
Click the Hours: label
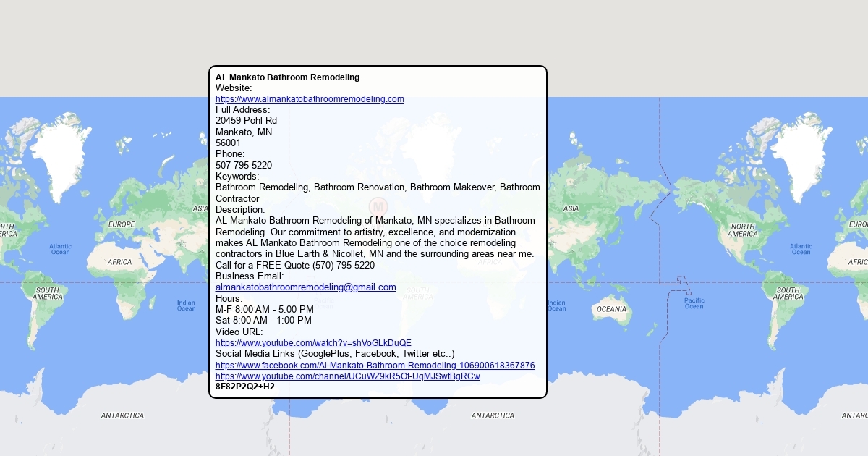(x=229, y=299)
